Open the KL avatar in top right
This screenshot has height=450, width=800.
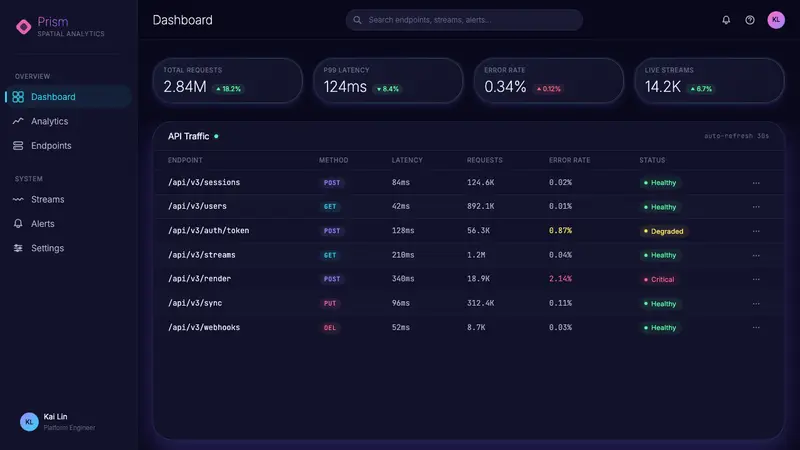click(776, 20)
